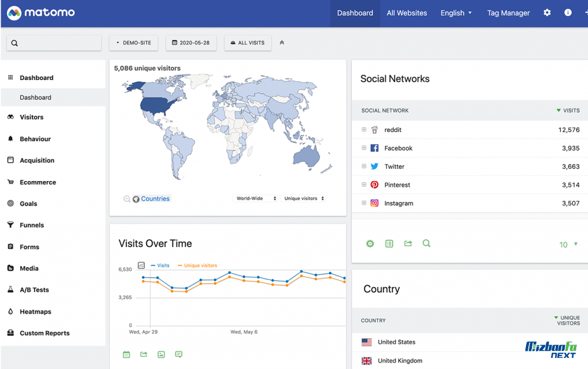Expand the Facebook row
588x369 pixels.
coord(364,148)
